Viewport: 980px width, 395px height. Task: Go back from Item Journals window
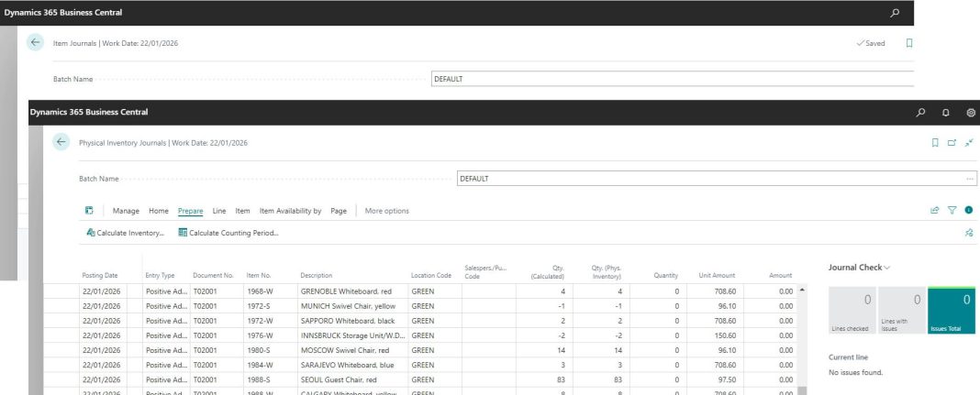[35, 43]
